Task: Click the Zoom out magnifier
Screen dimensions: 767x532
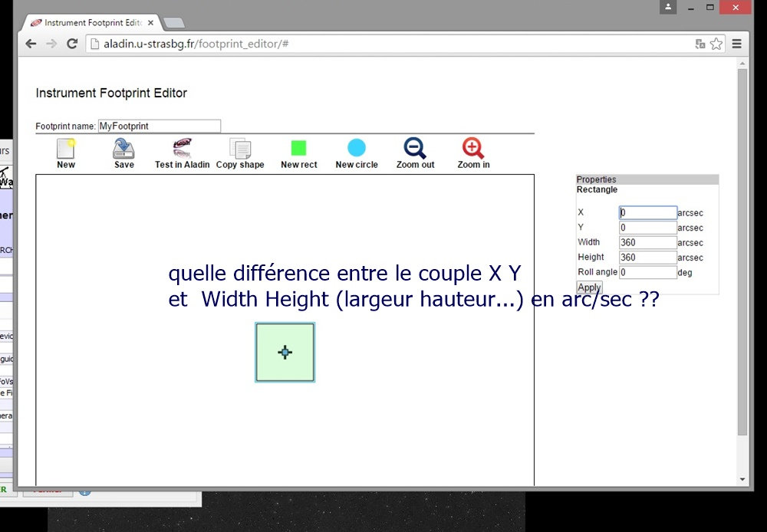Action: tap(415, 148)
